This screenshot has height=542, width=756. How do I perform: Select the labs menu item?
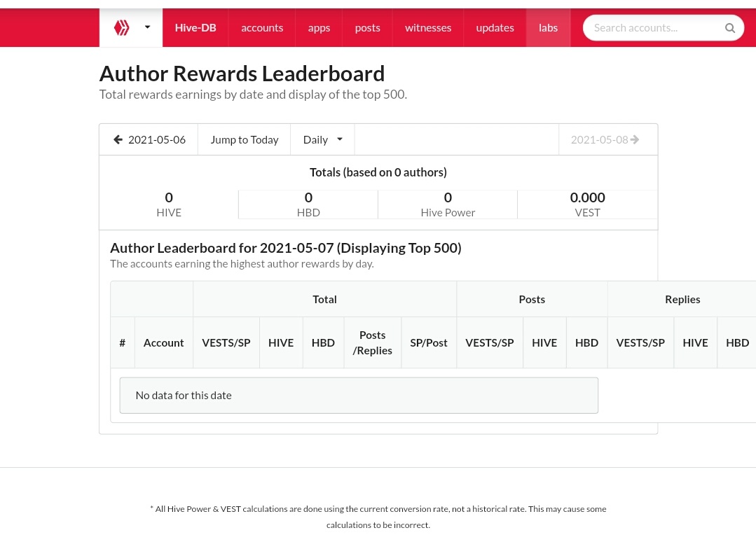548,27
